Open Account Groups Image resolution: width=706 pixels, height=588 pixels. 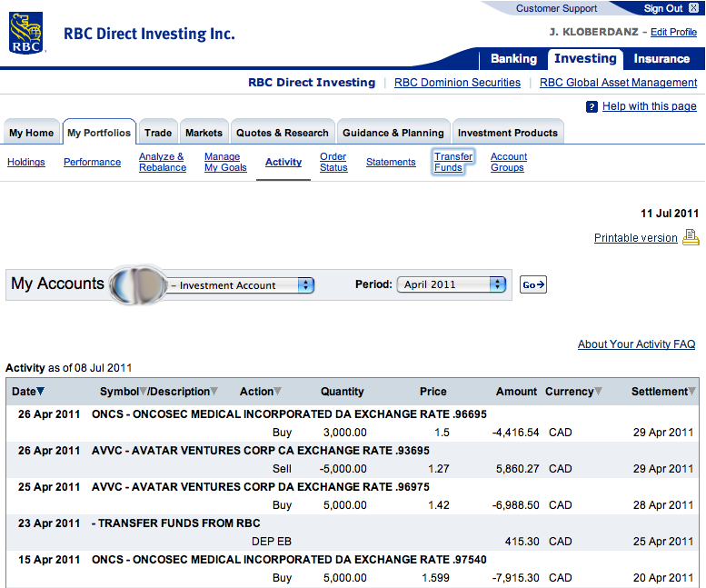click(509, 162)
